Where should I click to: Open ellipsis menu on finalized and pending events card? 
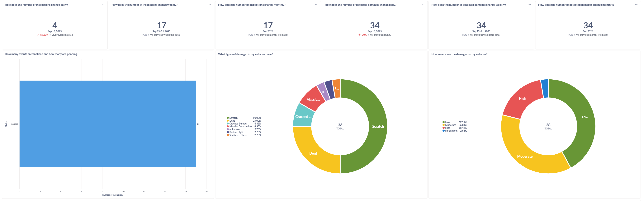[x=210, y=54]
